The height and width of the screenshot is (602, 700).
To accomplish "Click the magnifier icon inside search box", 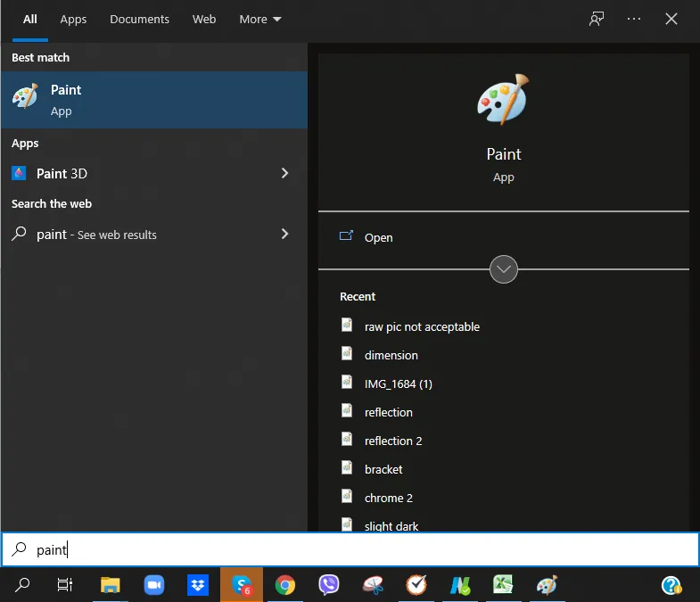I will (x=19, y=548).
